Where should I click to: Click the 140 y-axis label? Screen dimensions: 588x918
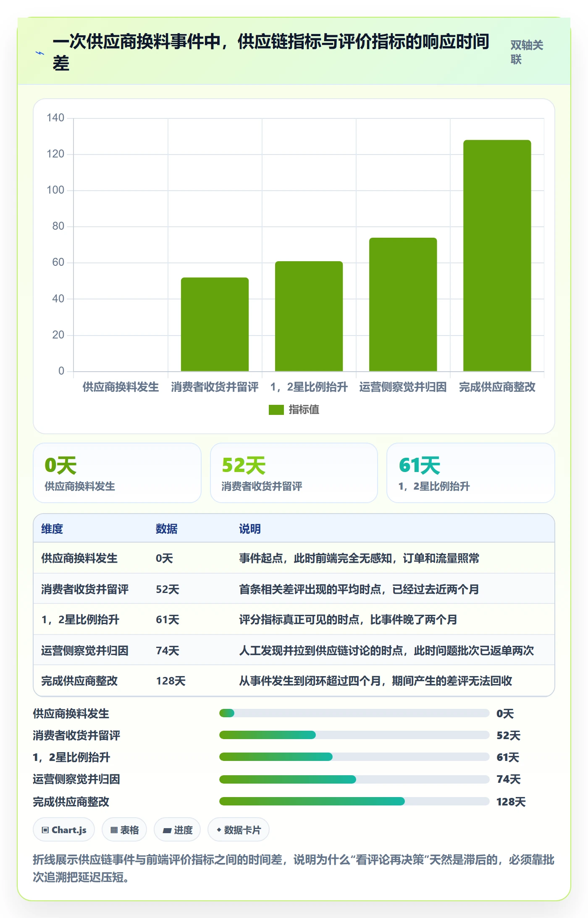(55, 118)
